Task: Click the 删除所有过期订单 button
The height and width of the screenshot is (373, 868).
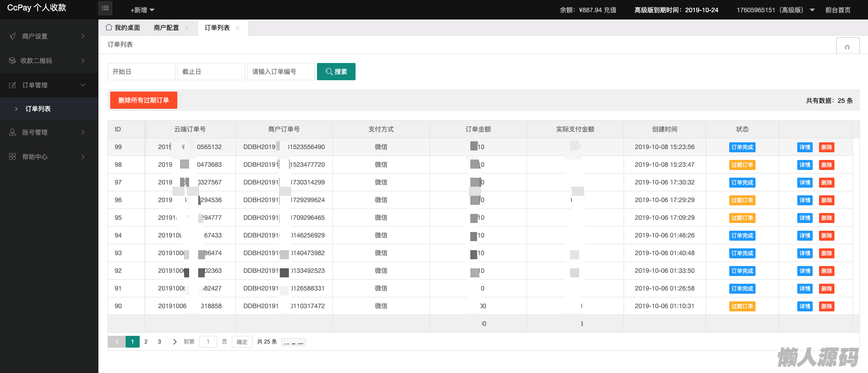Action: point(143,100)
